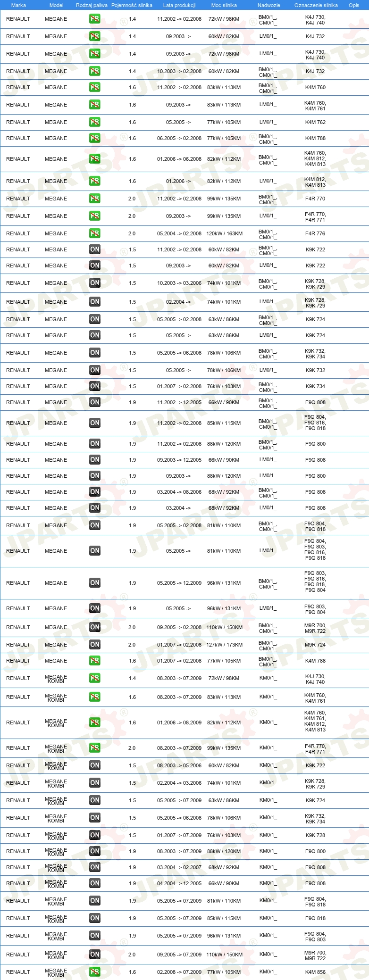Click the Nadwozie column header

pyautogui.click(x=269, y=5)
